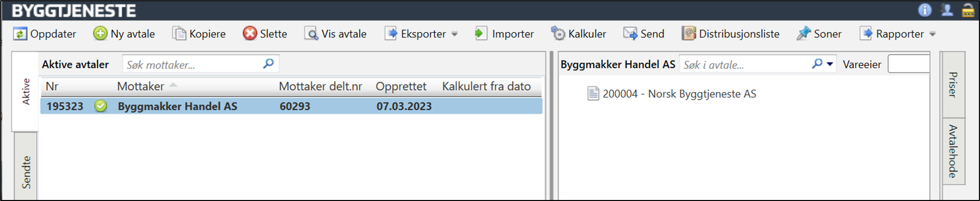Select 200004 - Norsk Byggtjeneste AS item
980x201 pixels.
click(671, 94)
